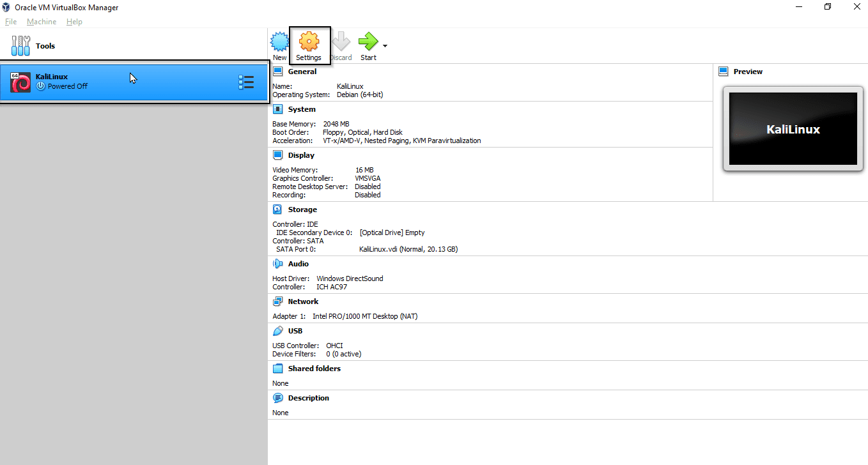Image resolution: width=868 pixels, height=465 pixels.
Task: Open the Display section heading link
Action: pyautogui.click(x=301, y=155)
